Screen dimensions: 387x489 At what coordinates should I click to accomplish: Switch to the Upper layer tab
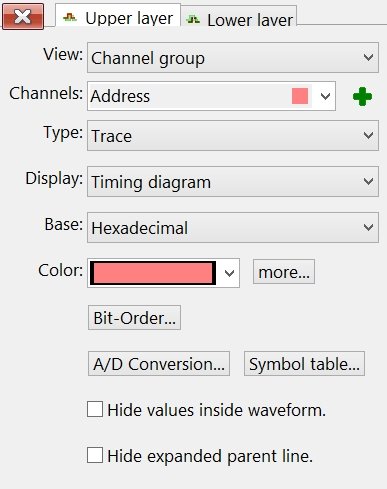118,16
